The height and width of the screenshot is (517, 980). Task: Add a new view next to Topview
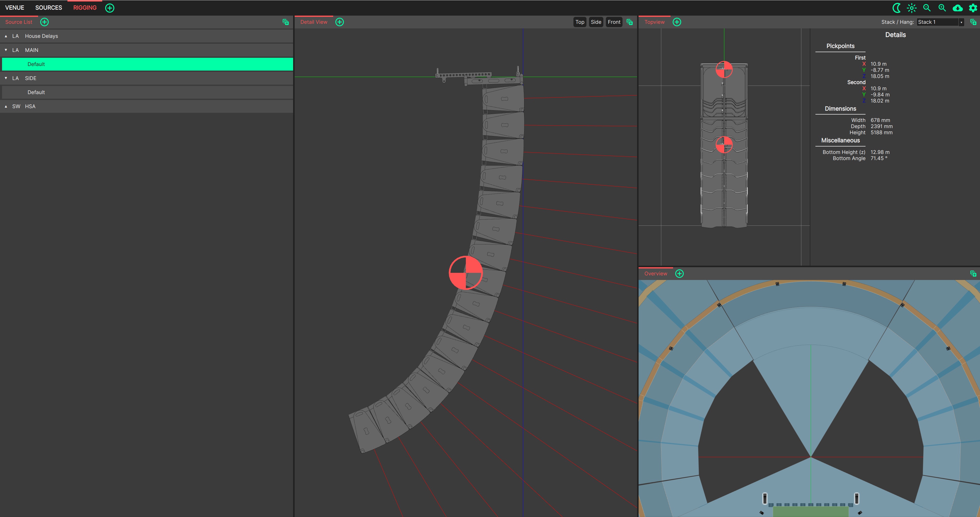pyautogui.click(x=677, y=22)
